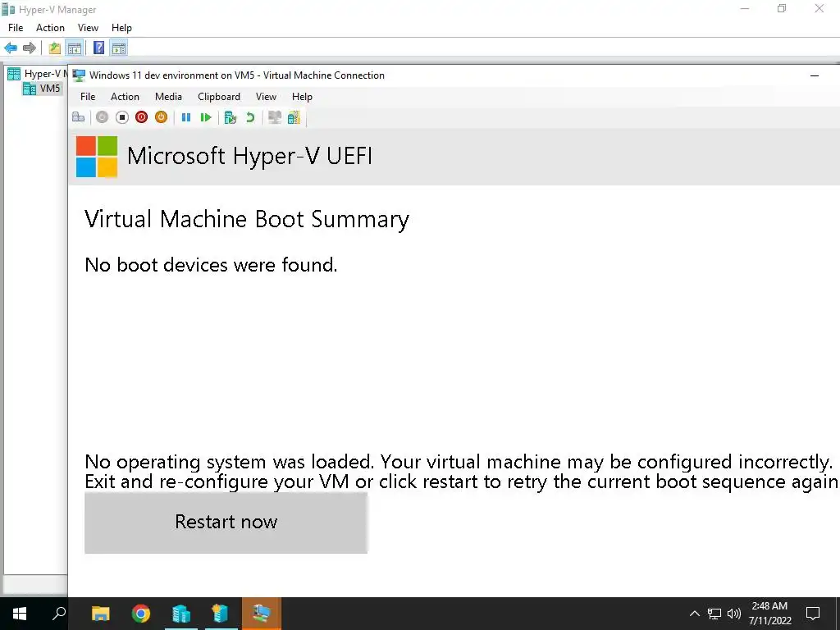Restore down the Hyper-V Manager window
This screenshot has width=840, height=630.
click(782, 8)
